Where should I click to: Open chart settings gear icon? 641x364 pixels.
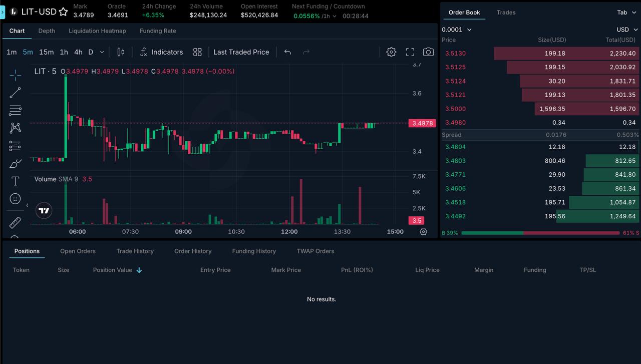coord(391,52)
